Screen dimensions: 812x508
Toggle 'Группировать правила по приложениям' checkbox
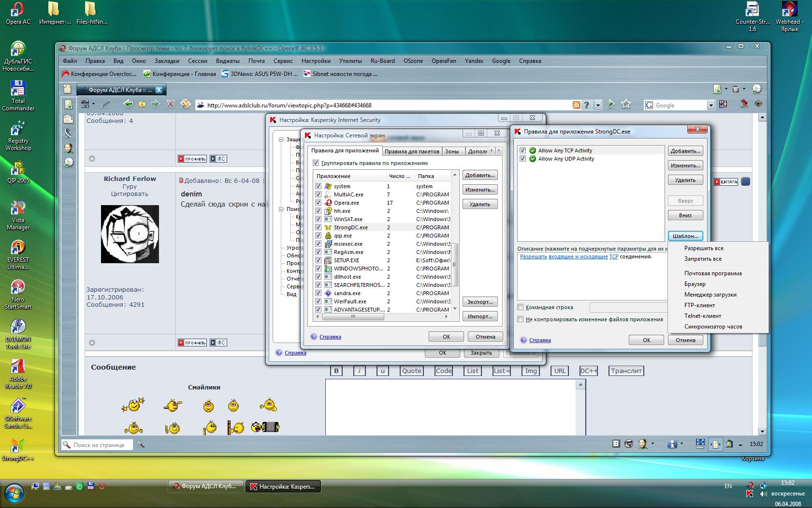tap(316, 163)
